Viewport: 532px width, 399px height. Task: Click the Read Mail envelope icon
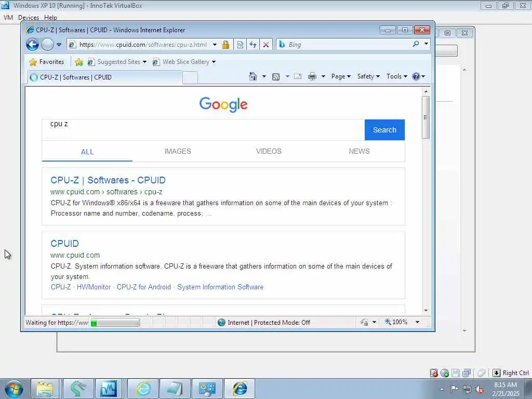pos(298,76)
